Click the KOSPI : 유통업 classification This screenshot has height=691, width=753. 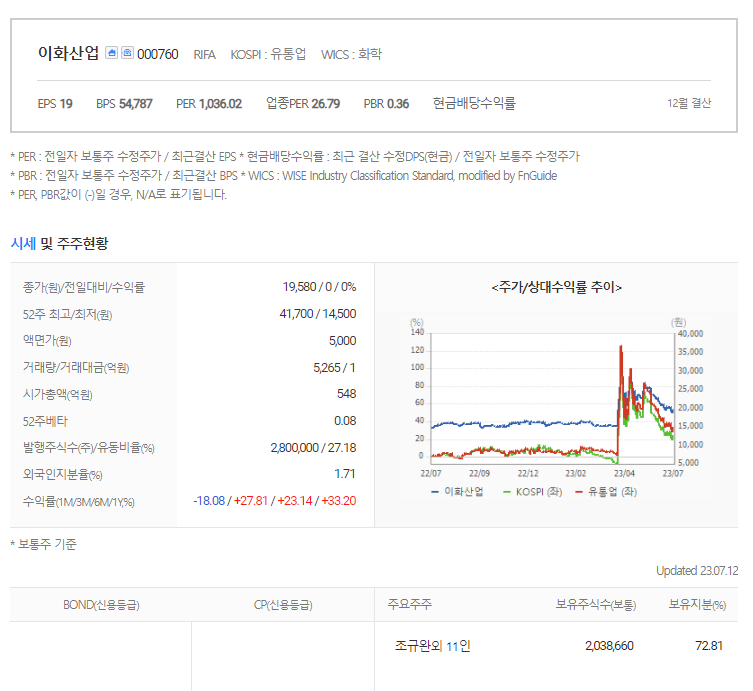point(268,54)
